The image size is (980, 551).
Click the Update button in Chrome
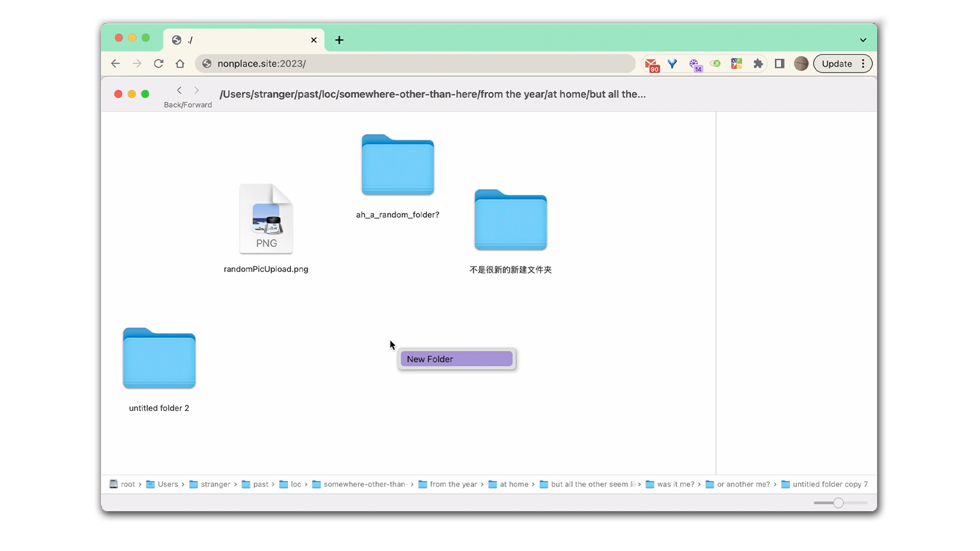pos(836,64)
